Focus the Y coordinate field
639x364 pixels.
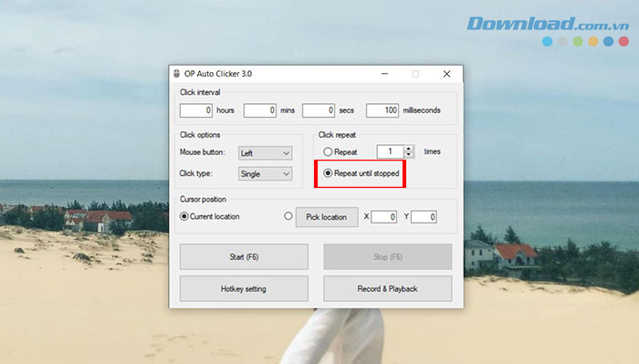[x=424, y=217]
